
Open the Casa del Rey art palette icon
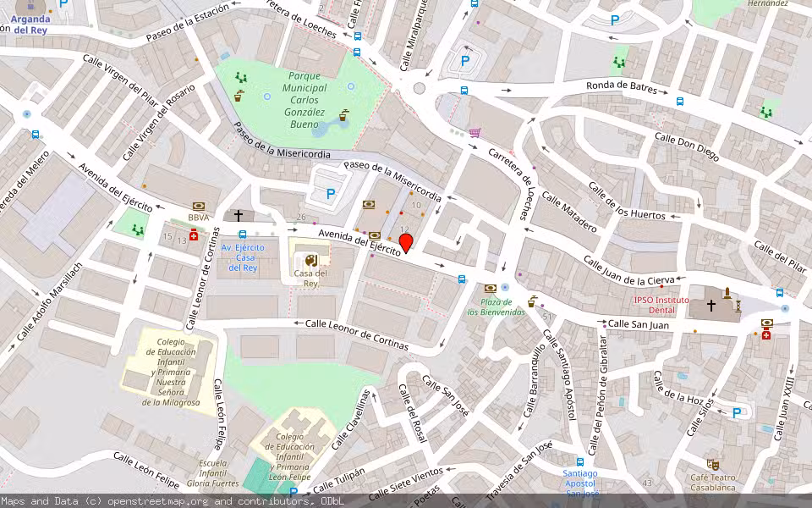(x=311, y=260)
